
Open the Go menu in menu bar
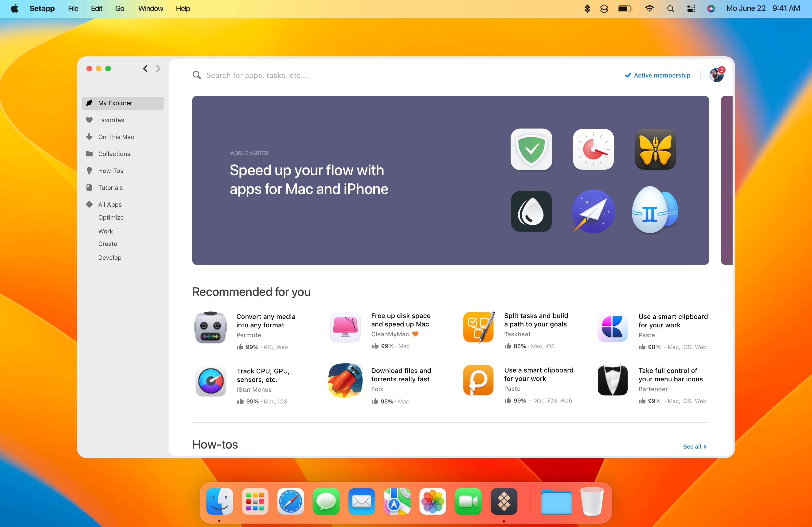click(x=119, y=8)
